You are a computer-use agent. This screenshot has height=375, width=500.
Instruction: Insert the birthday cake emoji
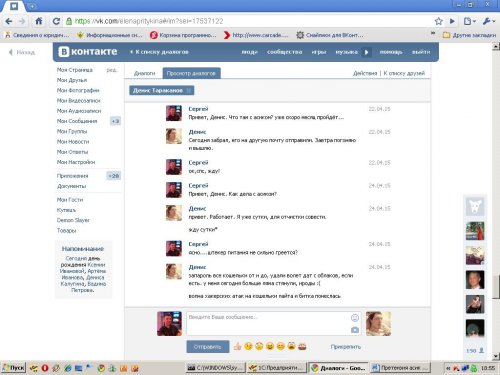pos(302,346)
